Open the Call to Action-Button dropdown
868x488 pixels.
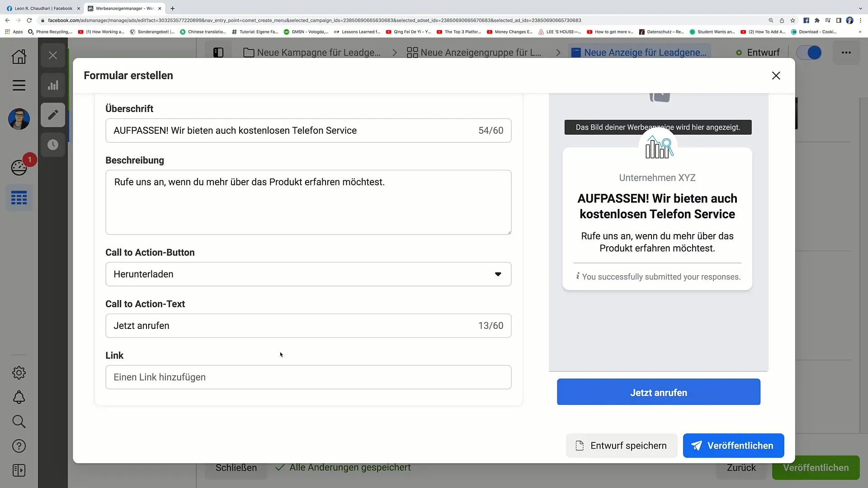coord(308,274)
